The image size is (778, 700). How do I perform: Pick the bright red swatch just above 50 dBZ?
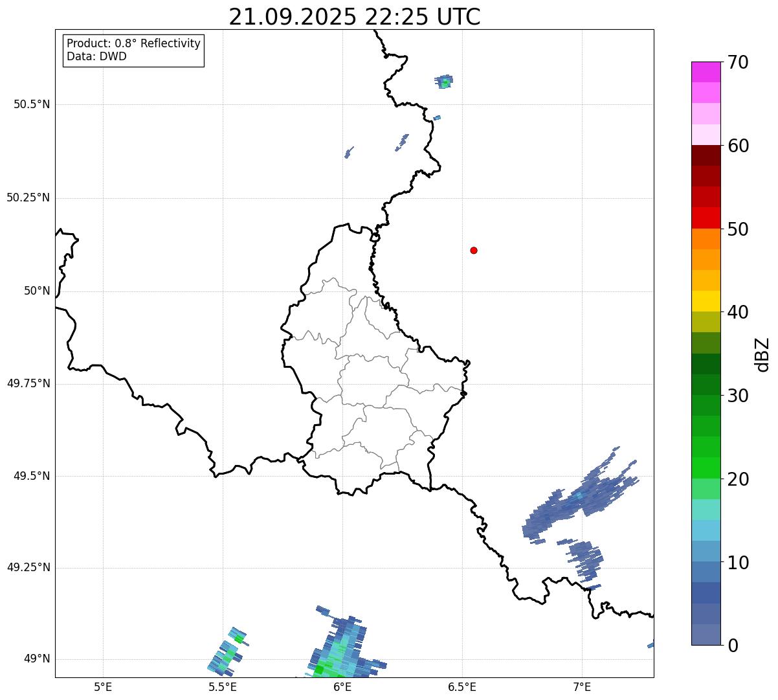coord(706,218)
